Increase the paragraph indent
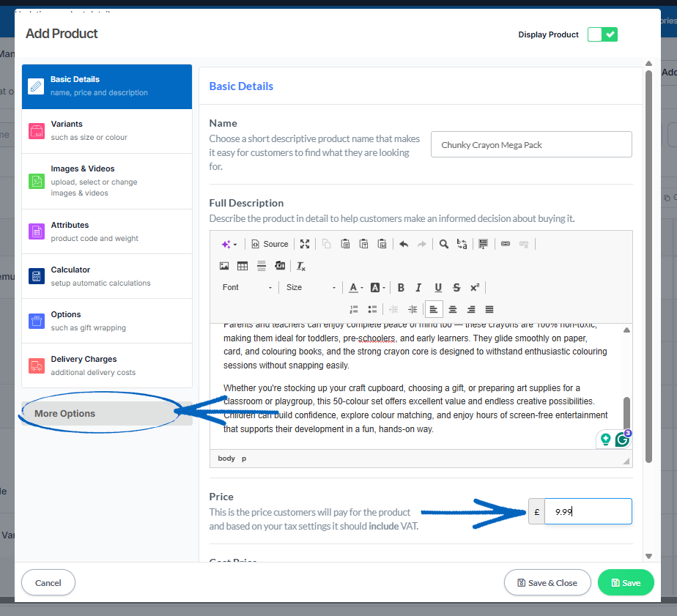This screenshot has height=616, width=677. pos(413,310)
